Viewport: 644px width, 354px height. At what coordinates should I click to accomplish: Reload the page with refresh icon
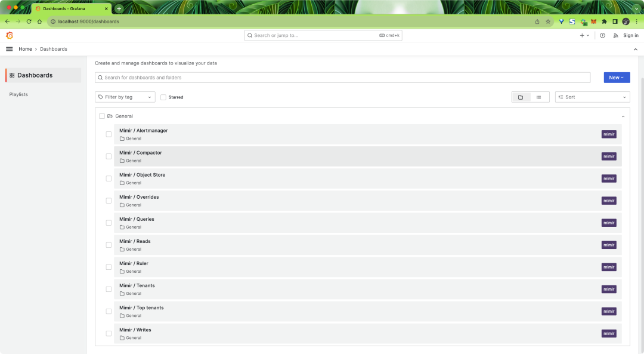[29, 21]
